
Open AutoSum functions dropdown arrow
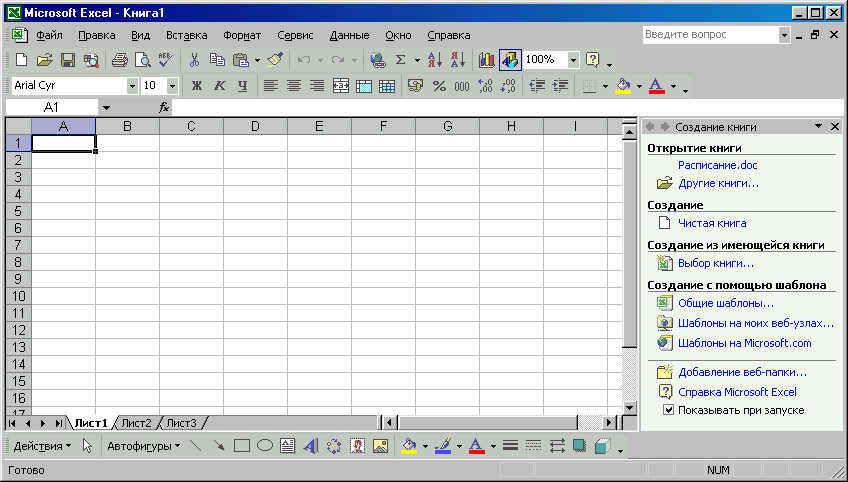(417, 60)
